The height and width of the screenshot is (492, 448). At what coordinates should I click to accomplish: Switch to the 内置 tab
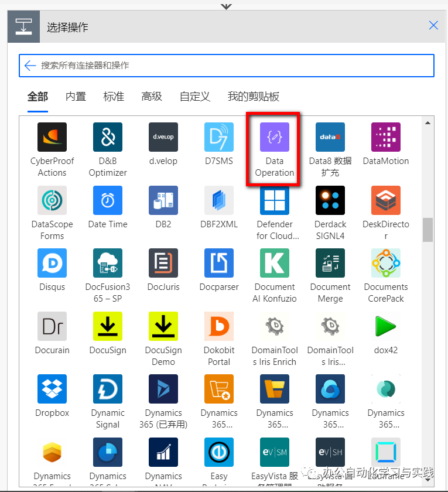[76, 96]
